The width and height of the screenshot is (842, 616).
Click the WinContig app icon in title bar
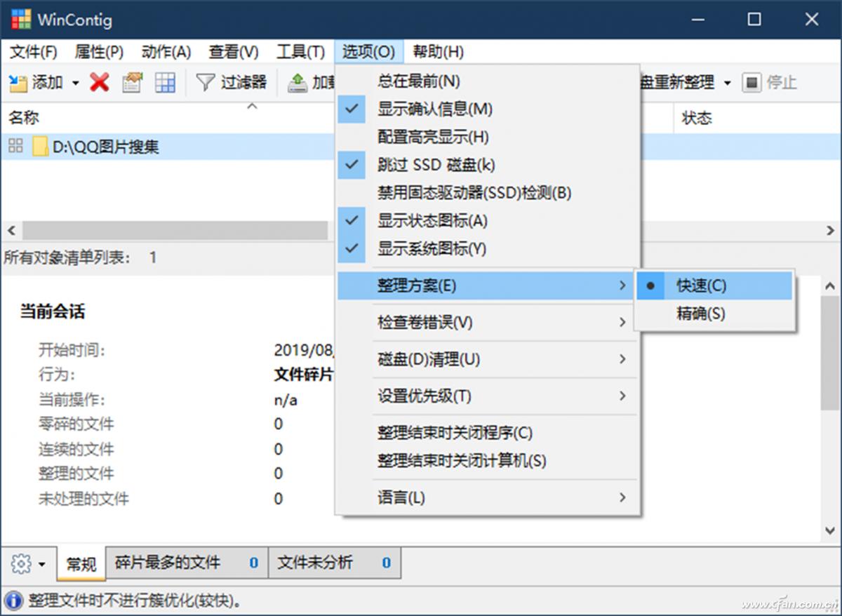click(20, 19)
